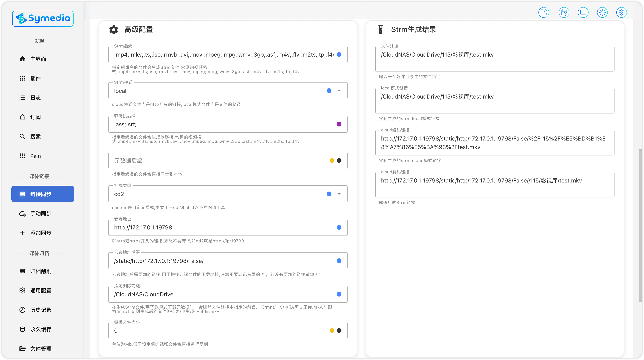The image size is (644, 360).
Task: Click the 文件路径 input field
Action: [x=495, y=59]
